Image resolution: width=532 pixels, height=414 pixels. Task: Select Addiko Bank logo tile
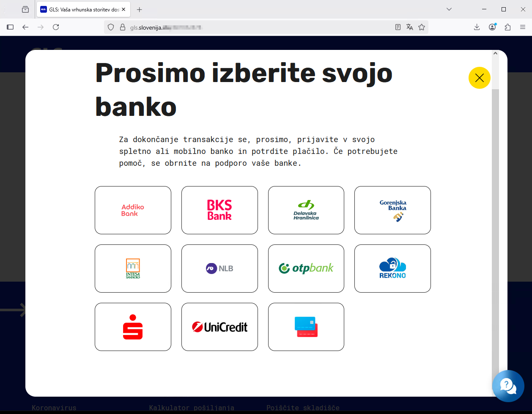[133, 210]
